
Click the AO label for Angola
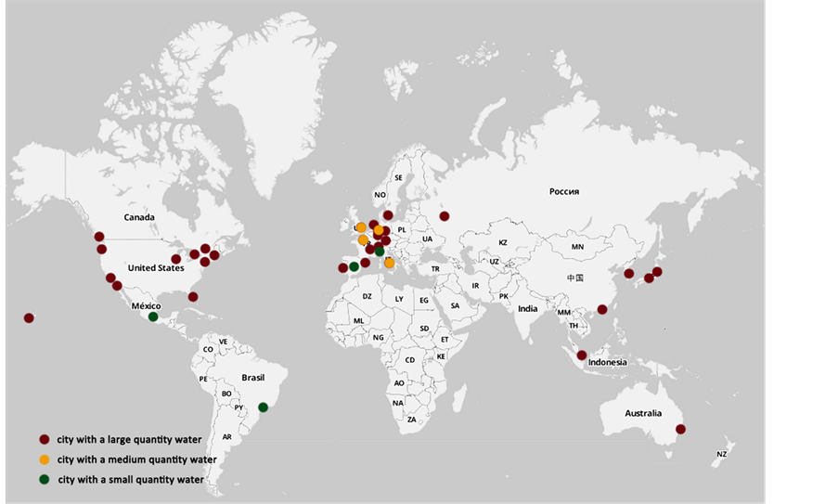(x=399, y=383)
